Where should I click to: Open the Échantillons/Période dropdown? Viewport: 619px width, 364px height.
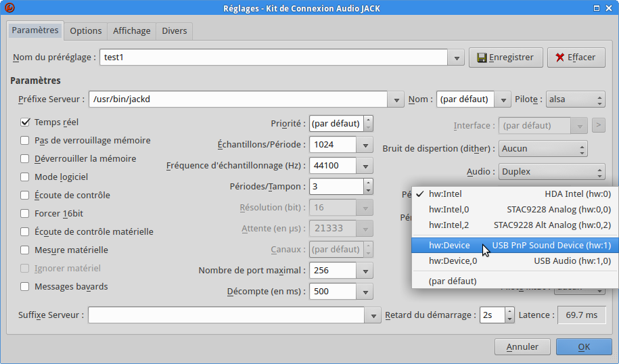pos(365,144)
